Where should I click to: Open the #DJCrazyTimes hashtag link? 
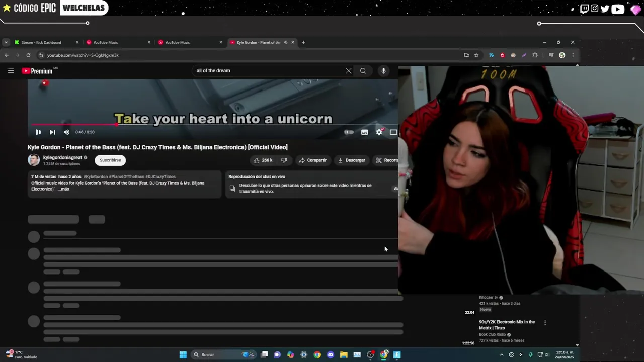[160, 177]
